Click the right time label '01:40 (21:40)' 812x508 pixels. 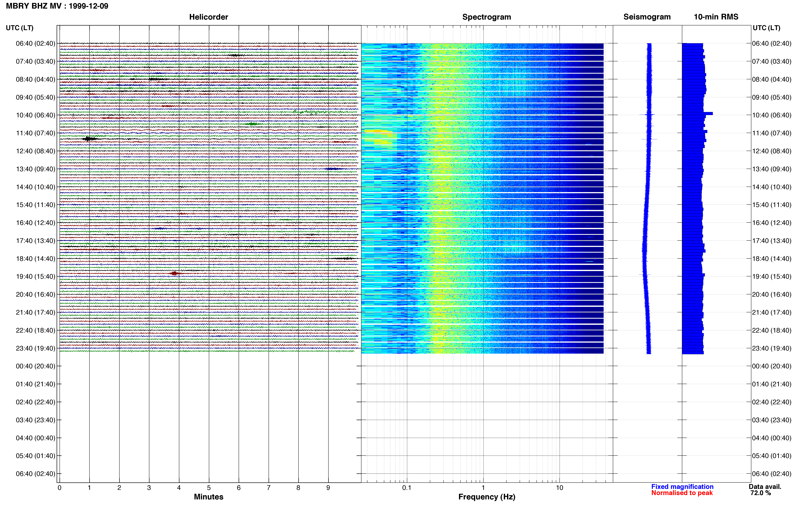point(772,384)
